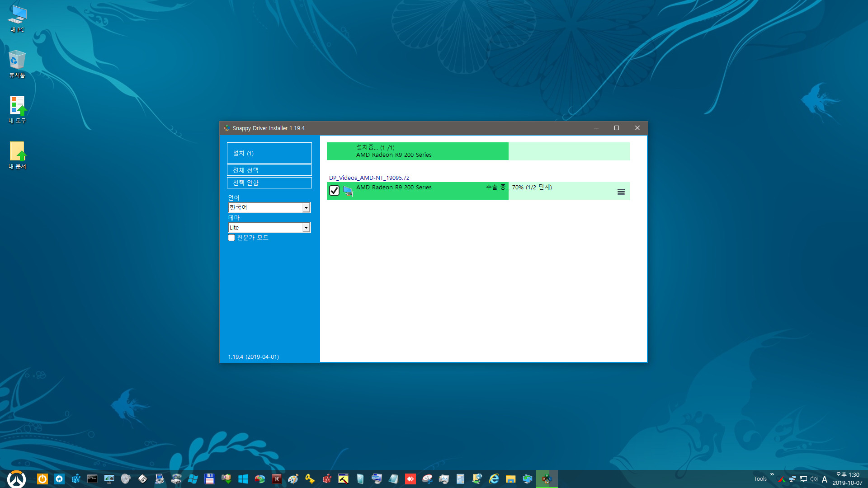
Task: Open File Explorer folder icon on taskbar
Action: coord(510,479)
